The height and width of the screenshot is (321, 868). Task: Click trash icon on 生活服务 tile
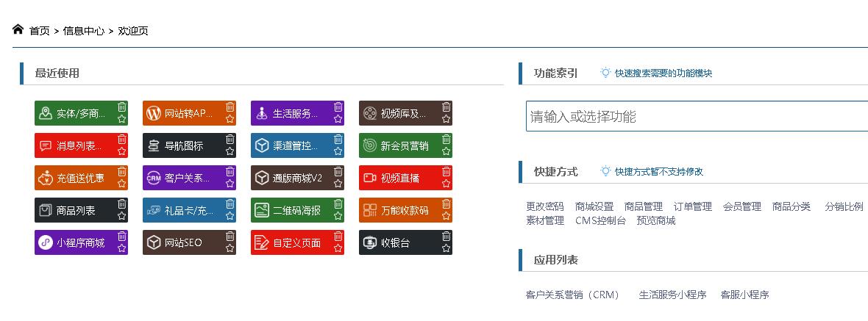click(x=338, y=107)
